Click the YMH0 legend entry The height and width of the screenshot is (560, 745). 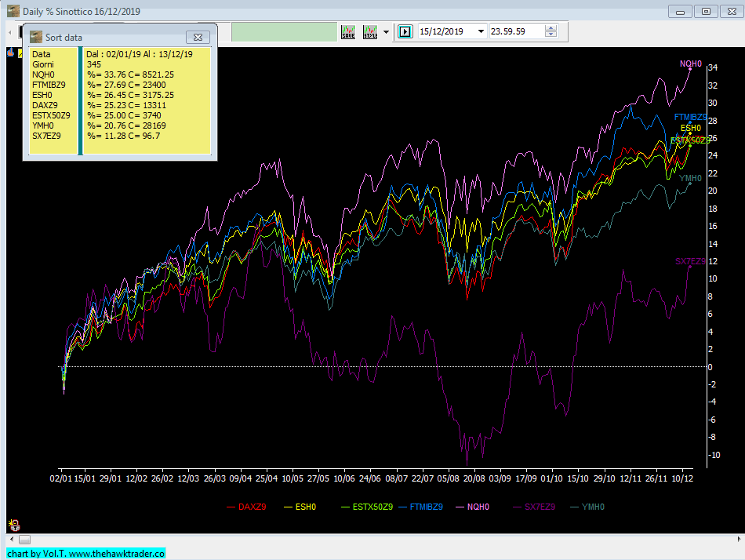tap(587, 507)
